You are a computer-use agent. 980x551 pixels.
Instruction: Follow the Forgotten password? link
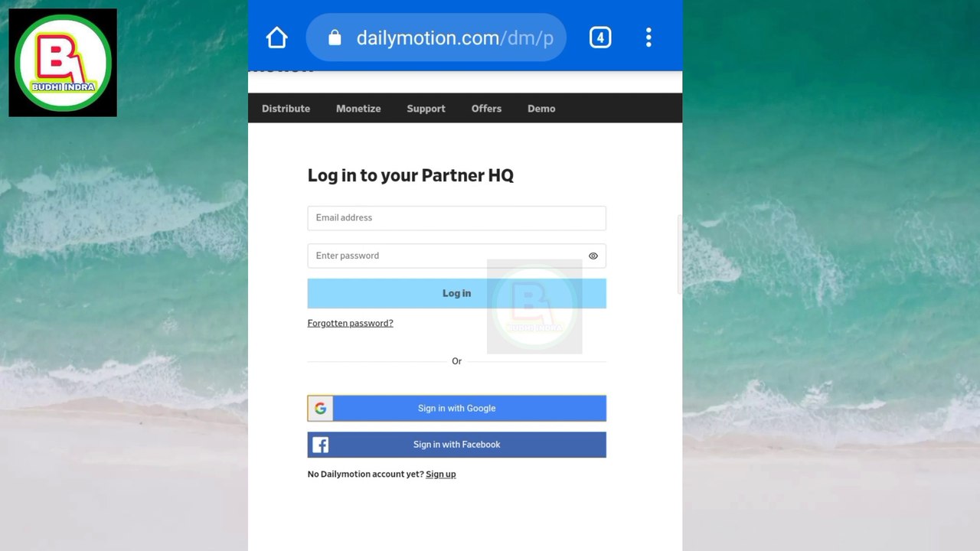(350, 323)
